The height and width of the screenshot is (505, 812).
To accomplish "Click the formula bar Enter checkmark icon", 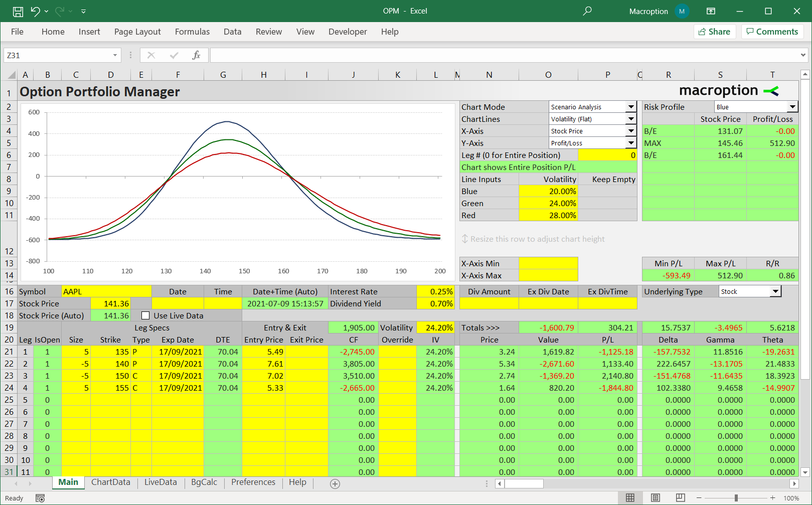I will click(174, 55).
